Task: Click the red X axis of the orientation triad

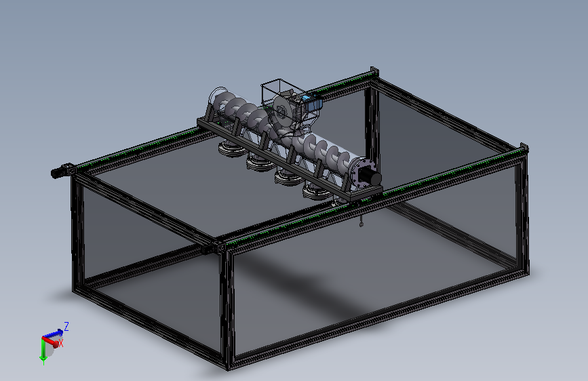Action: click(50, 342)
